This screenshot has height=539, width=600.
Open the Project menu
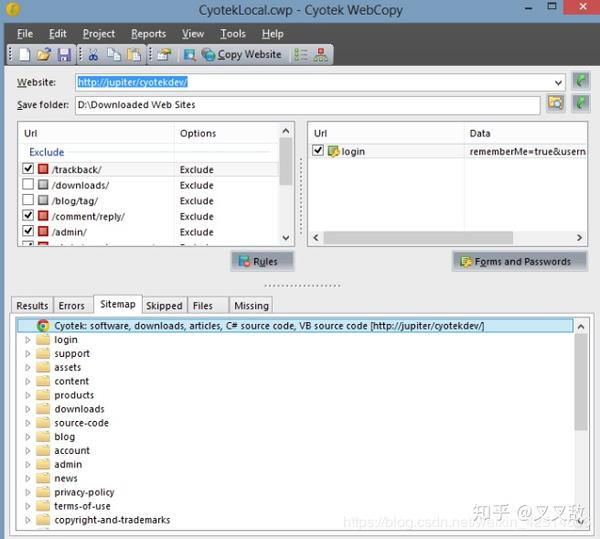99,34
